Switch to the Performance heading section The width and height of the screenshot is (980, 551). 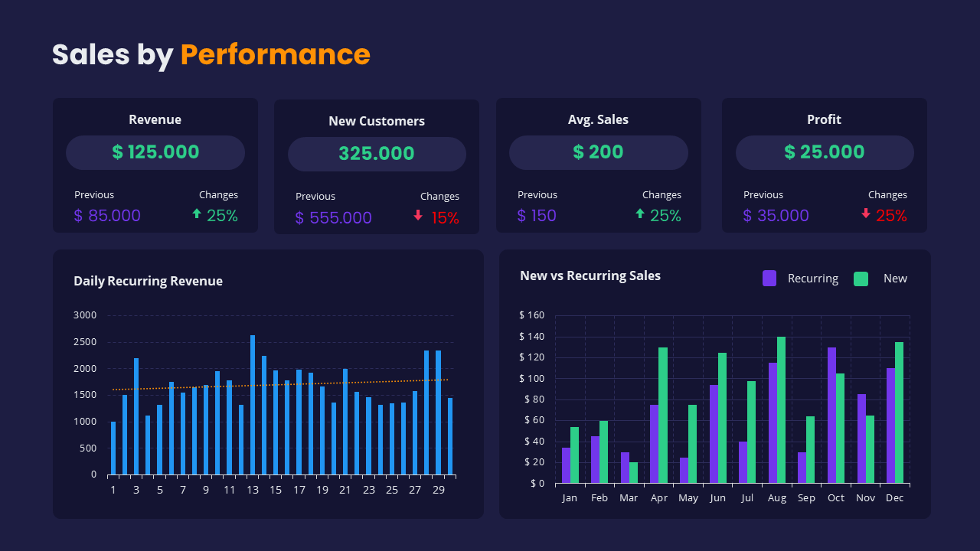point(275,54)
